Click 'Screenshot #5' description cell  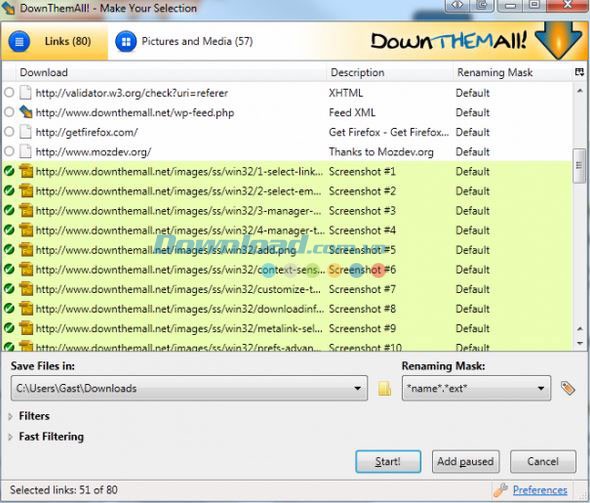point(362,250)
